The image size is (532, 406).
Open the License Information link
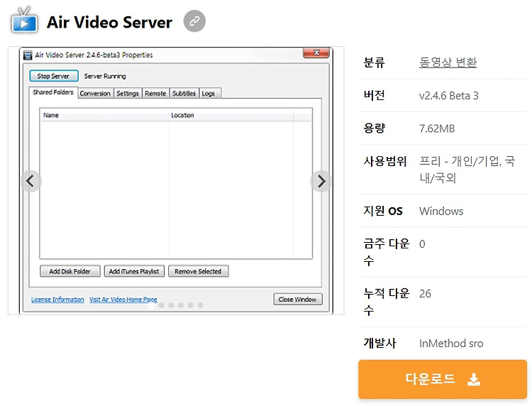click(x=57, y=300)
